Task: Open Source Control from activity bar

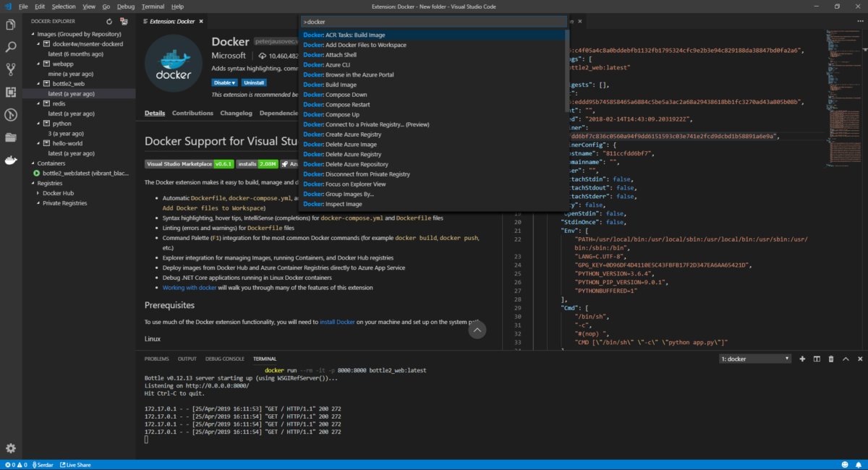Action: pyautogui.click(x=11, y=69)
